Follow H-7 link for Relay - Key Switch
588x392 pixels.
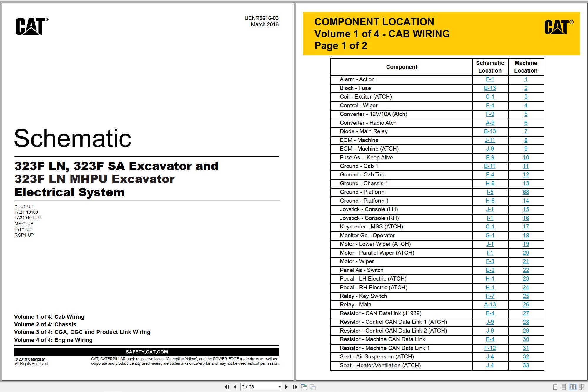490,296
